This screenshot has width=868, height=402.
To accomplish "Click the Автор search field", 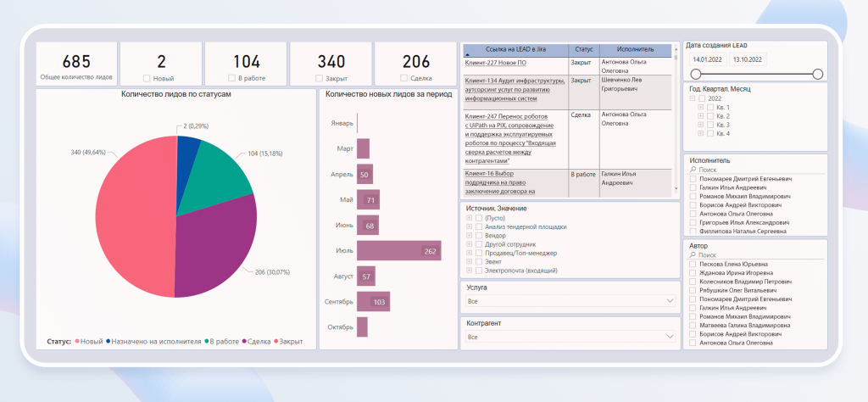I will [756, 255].
